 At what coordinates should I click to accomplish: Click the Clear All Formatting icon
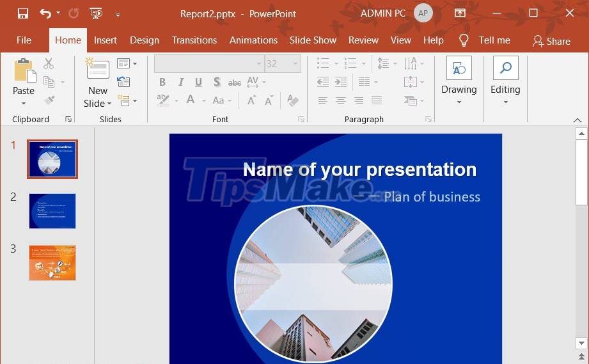(x=293, y=100)
